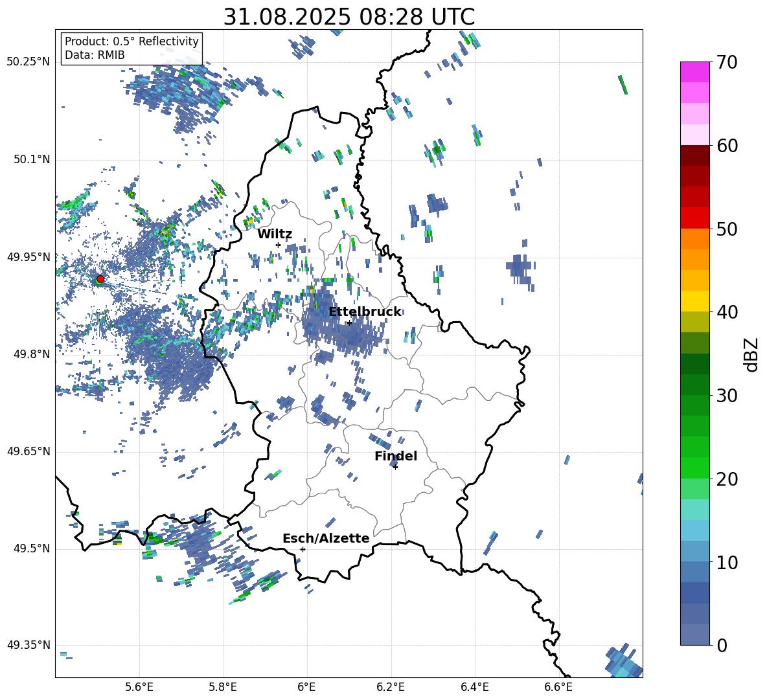Click the 5.6°E longitude label
Image resolution: width=767 pixels, height=700 pixels.
(139, 687)
